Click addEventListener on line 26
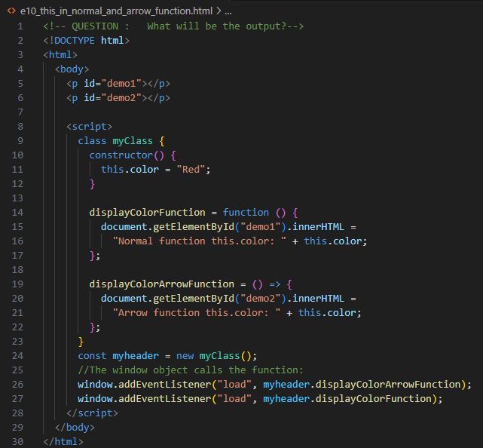This screenshot has height=448, width=483. coord(165,385)
